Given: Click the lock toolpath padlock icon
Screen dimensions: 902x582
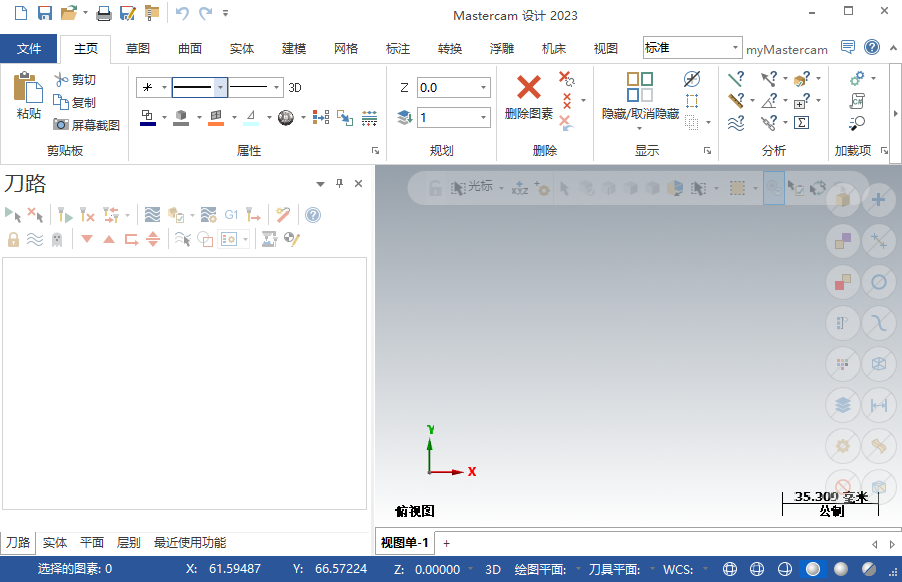Looking at the screenshot, I should pos(13,239).
